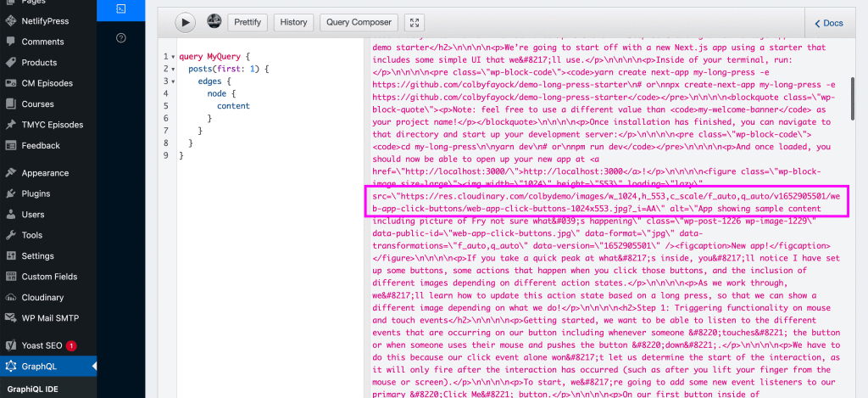Click the GraphQL logo icon in sidebar
868x398 pixels.
pyautogui.click(x=10, y=367)
